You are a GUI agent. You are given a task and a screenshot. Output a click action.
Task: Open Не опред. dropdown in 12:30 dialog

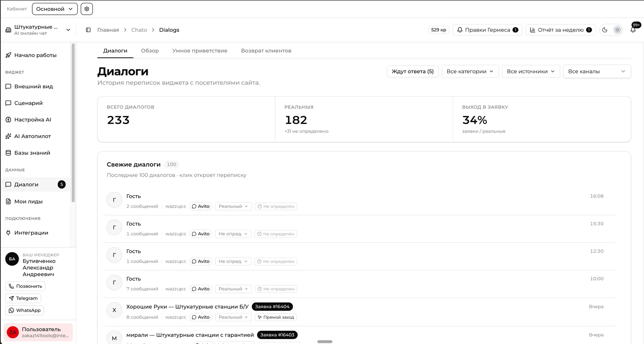233,261
